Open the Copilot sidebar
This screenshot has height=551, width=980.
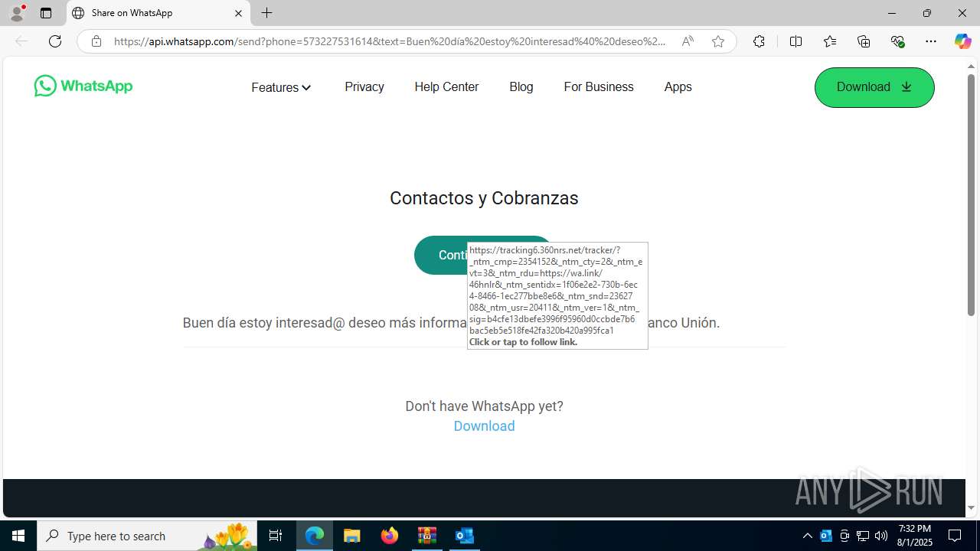coord(962,41)
